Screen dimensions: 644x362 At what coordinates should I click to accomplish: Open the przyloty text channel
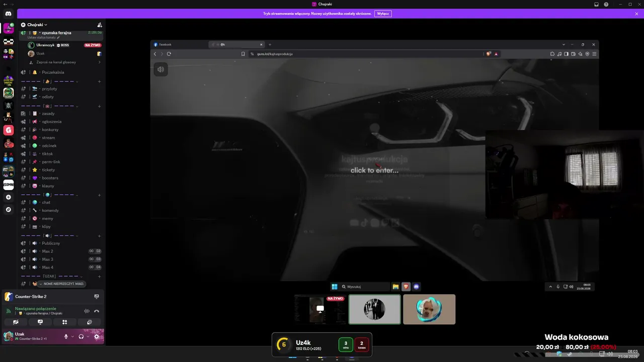[61, 88]
